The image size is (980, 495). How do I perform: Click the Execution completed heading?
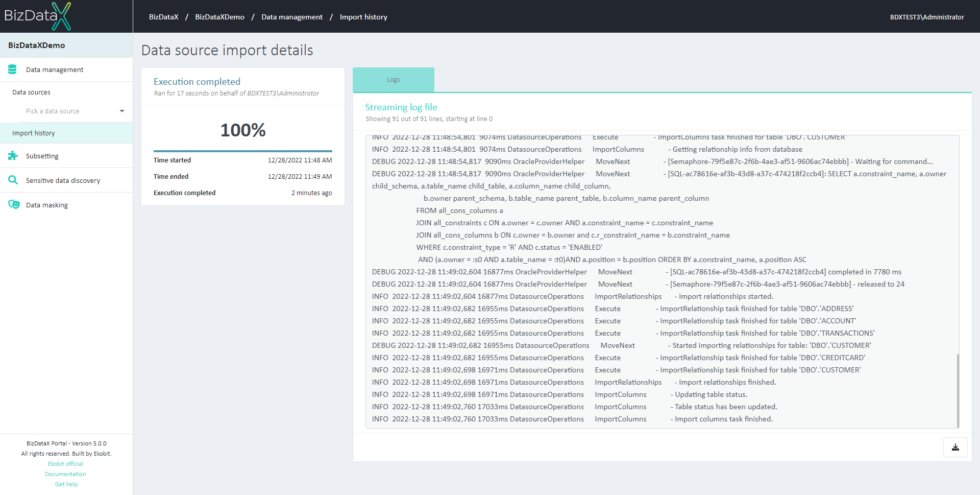click(x=197, y=82)
